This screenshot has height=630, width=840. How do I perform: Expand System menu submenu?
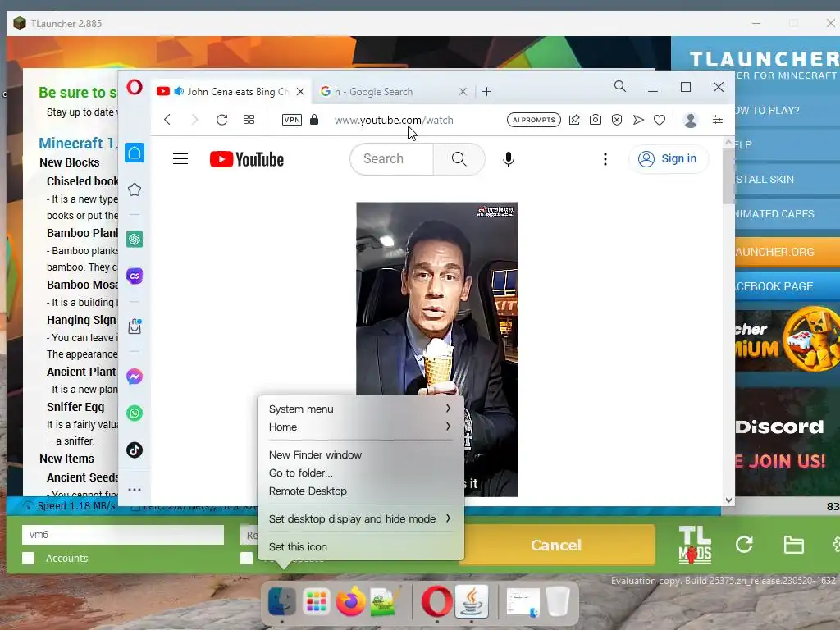click(360, 409)
